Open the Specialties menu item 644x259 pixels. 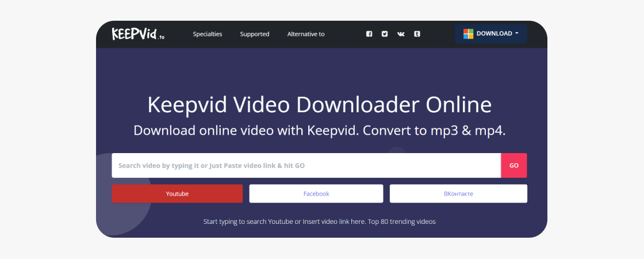[x=208, y=34]
